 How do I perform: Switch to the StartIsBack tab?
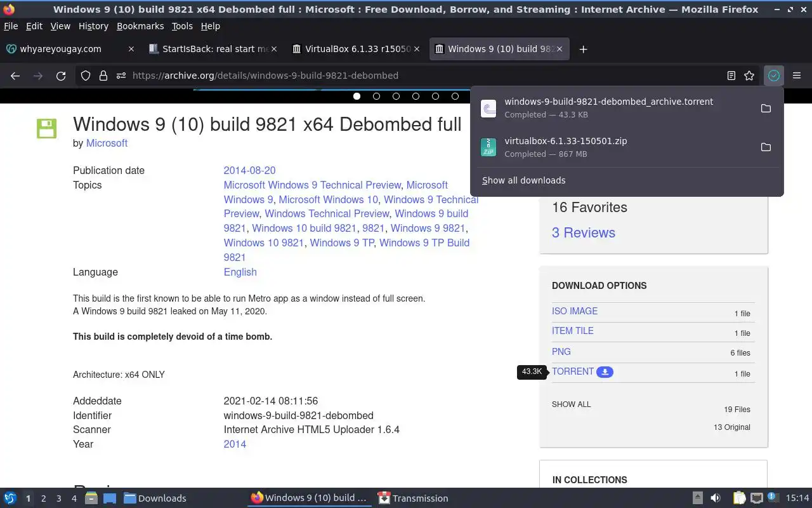(x=214, y=49)
